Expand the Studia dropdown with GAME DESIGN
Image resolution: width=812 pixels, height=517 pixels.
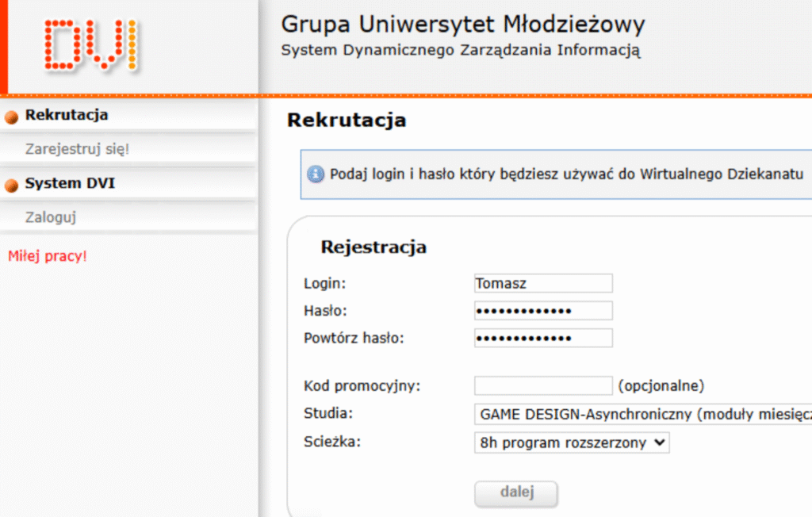coord(642,414)
